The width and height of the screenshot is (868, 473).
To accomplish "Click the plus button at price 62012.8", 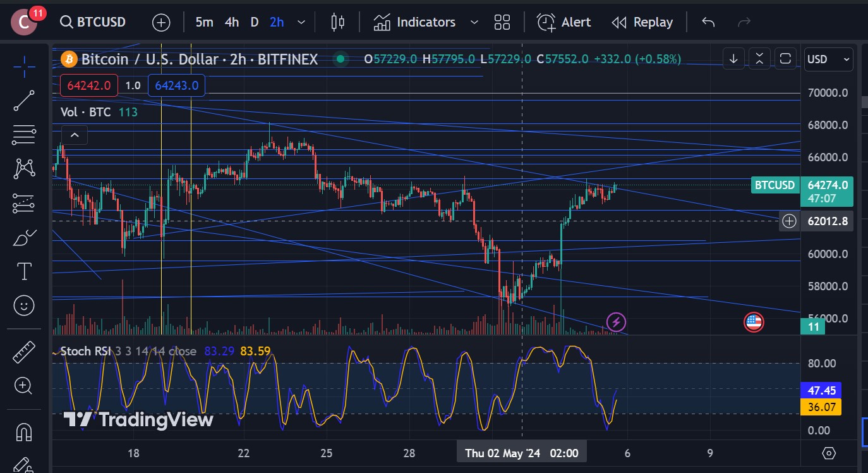I will click(789, 221).
